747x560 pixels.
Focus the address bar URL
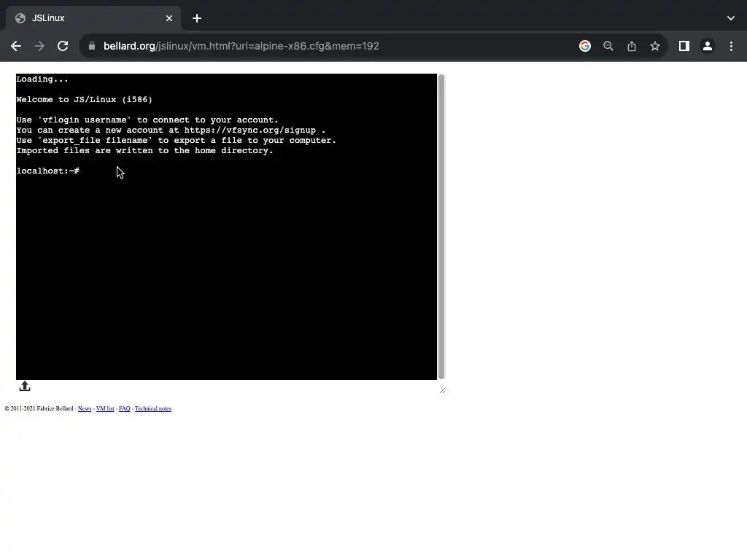[x=241, y=46]
